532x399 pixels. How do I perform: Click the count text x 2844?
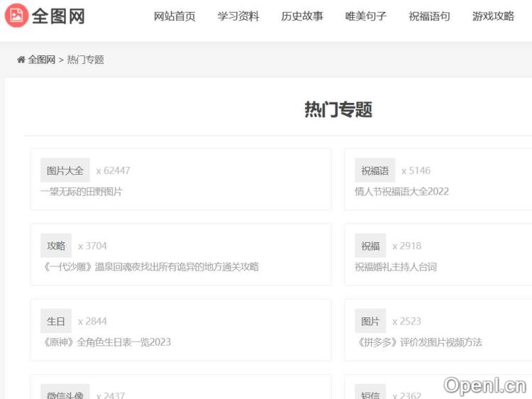(x=92, y=321)
